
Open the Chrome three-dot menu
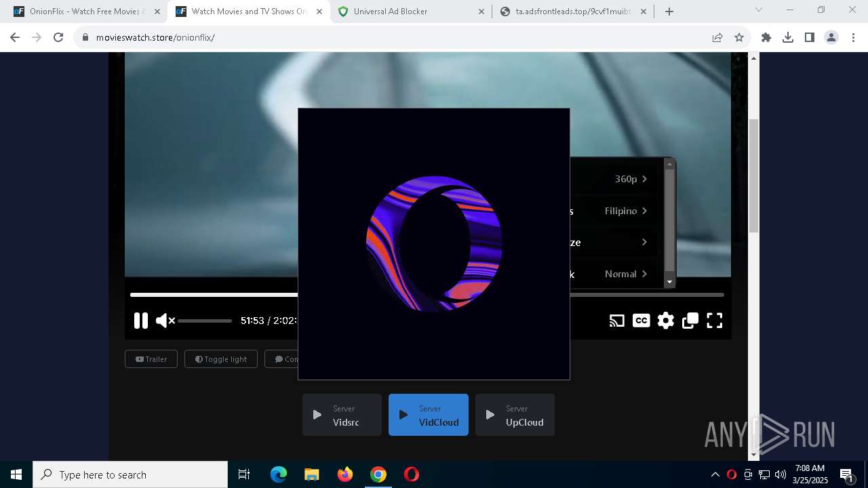853,37
